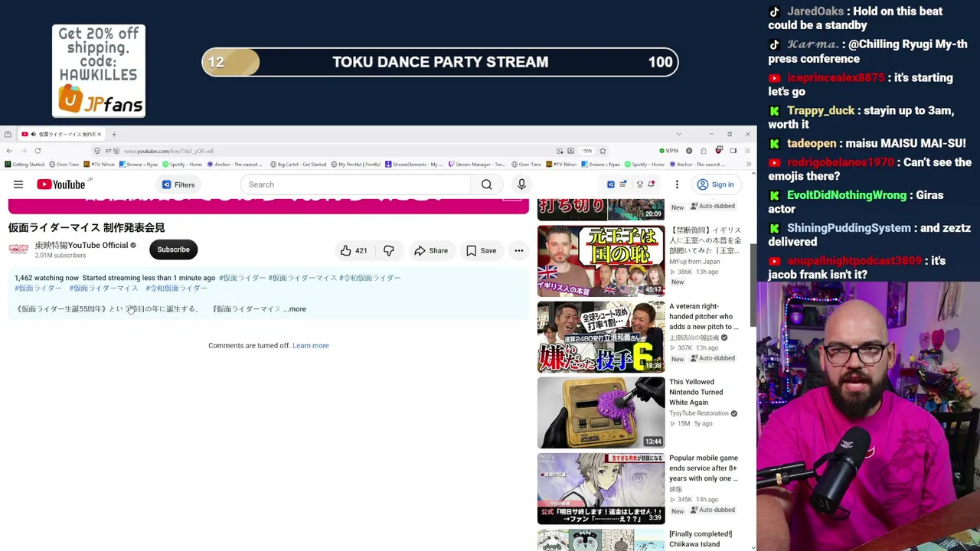This screenshot has width=980, height=551.
Task: Click the 130% zoom level indicator
Action: pyautogui.click(x=586, y=151)
